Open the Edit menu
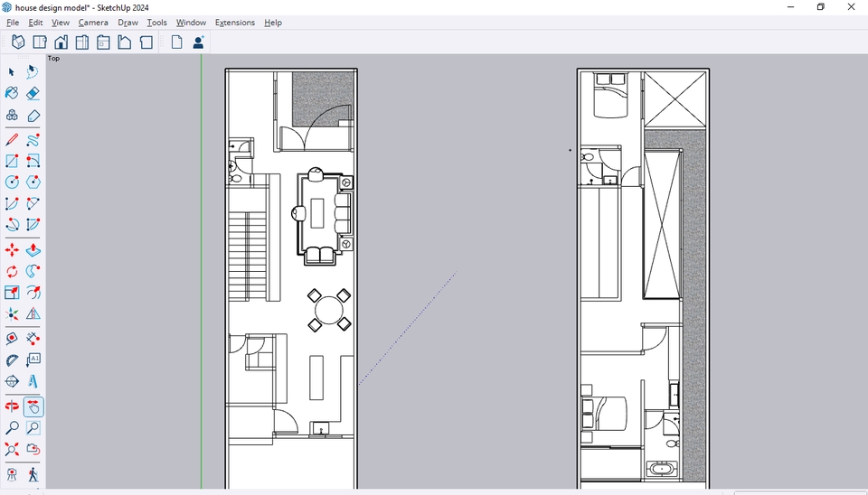 click(x=35, y=23)
